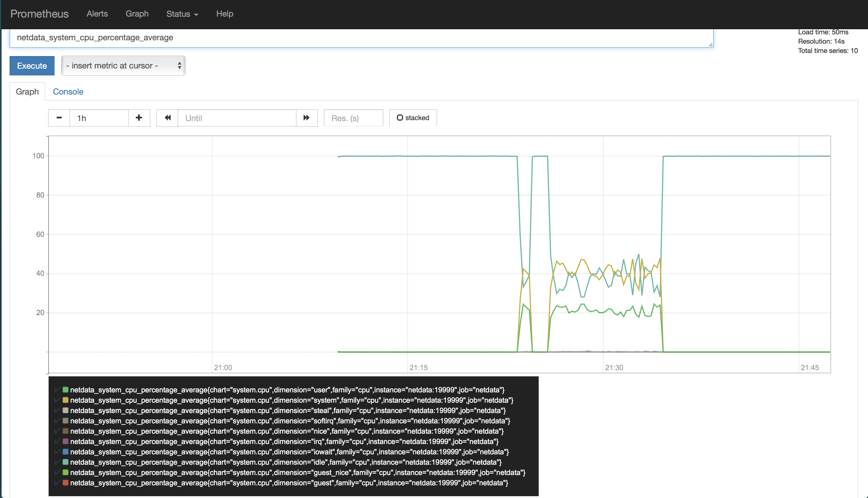Toggle checkmark of the idle series

(x=57, y=462)
